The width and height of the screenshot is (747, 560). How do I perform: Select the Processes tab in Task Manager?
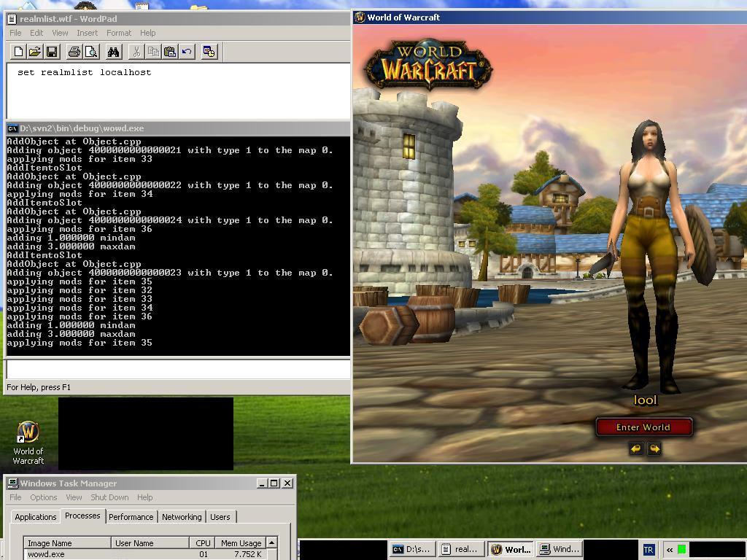[x=82, y=516]
